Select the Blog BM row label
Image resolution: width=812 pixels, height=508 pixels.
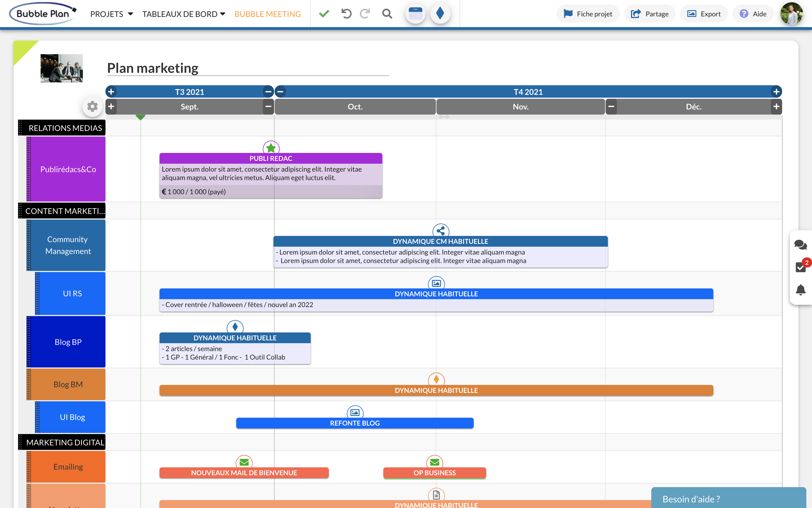(x=66, y=384)
